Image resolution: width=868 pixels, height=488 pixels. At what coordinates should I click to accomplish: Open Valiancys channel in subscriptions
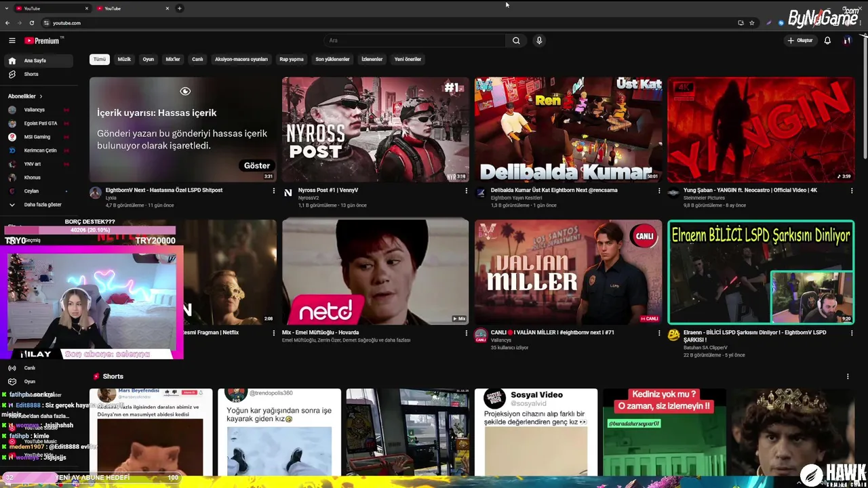tap(38, 110)
